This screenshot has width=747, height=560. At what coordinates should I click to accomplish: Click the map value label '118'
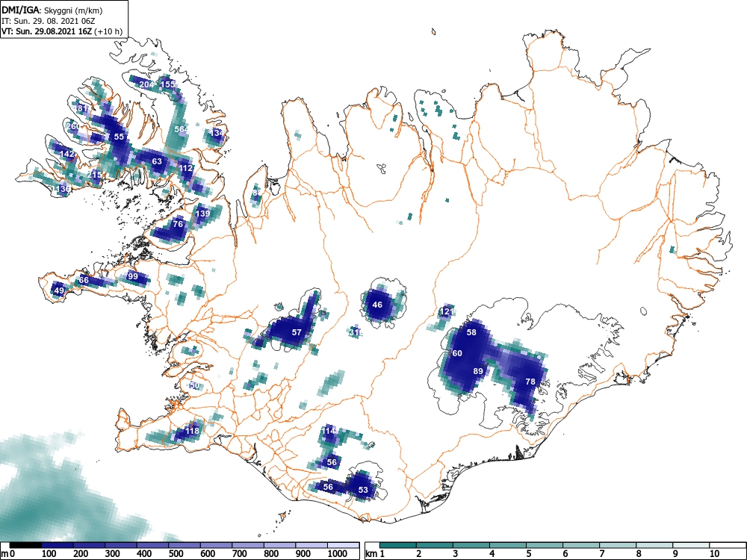192,431
